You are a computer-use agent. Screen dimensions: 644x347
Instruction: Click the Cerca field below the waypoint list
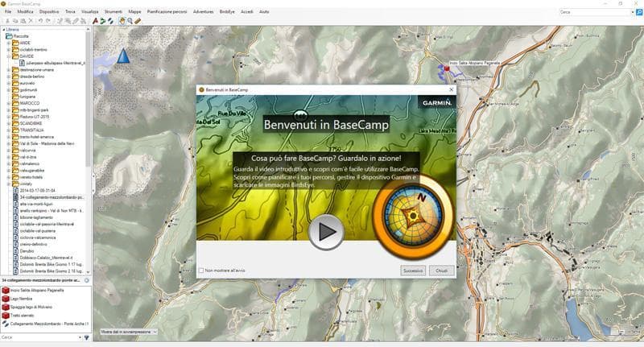point(39,337)
